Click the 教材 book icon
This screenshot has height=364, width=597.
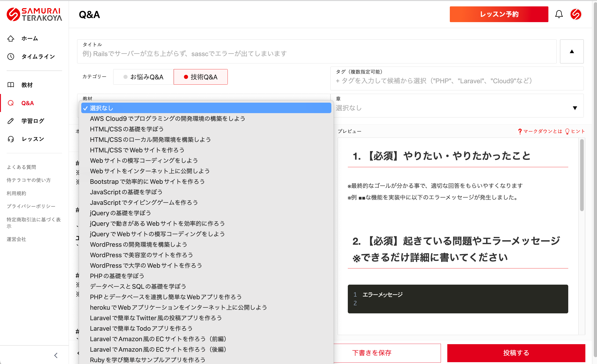pos(11,85)
